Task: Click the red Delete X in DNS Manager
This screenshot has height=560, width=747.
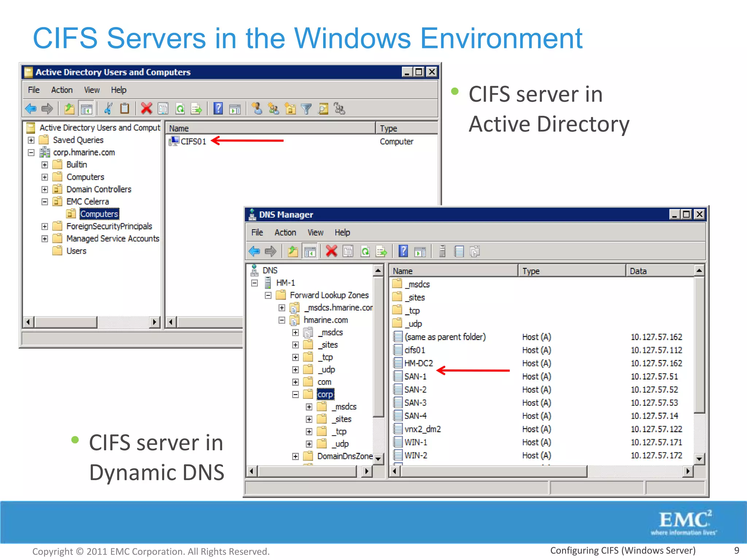Action: (x=331, y=251)
